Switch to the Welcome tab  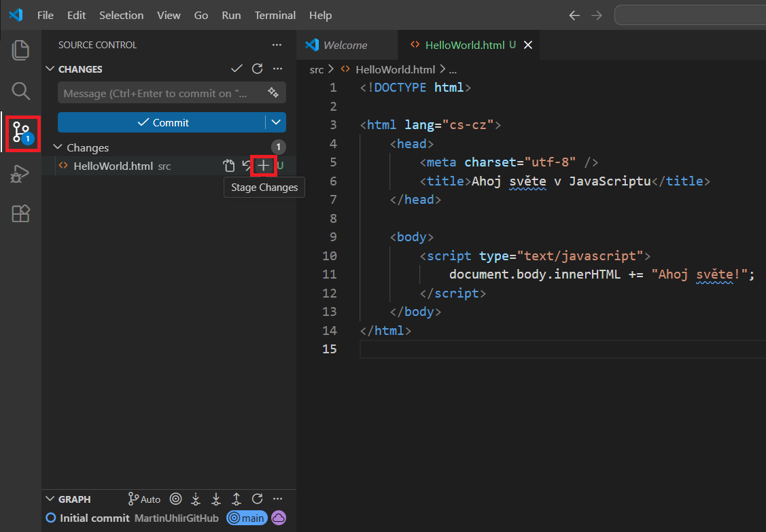pos(347,45)
